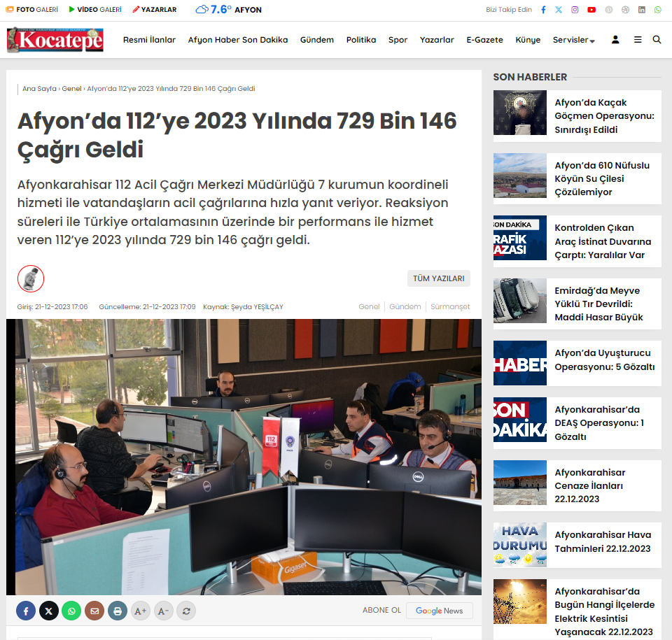The width and height of the screenshot is (672, 640).
Task: Follow on X in the header
Action: coord(559,10)
